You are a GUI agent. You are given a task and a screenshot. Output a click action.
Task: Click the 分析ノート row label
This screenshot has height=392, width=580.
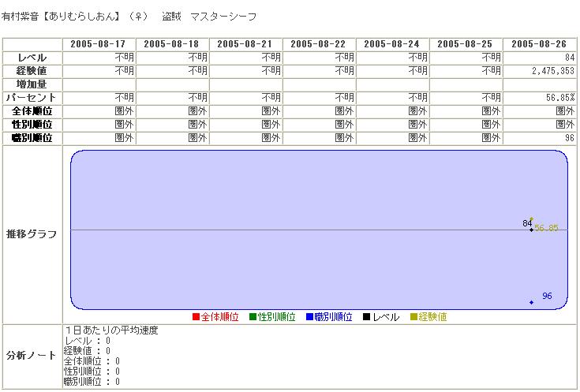[32, 356]
